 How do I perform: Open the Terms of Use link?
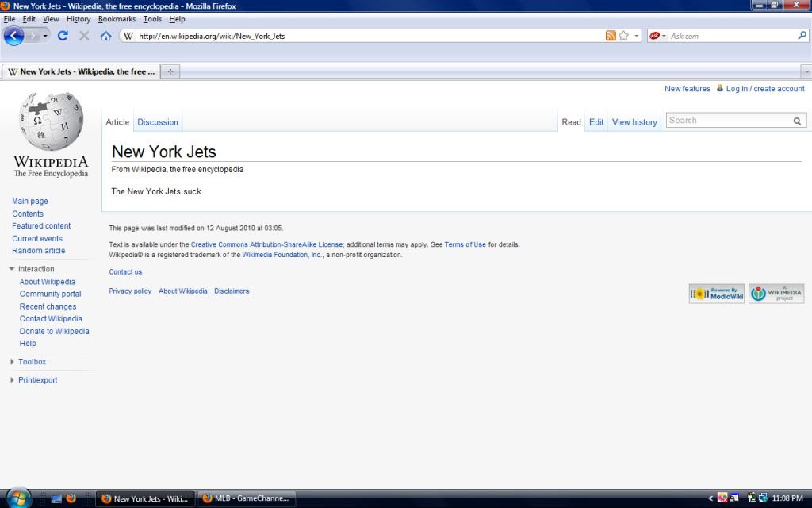(x=465, y=244)
